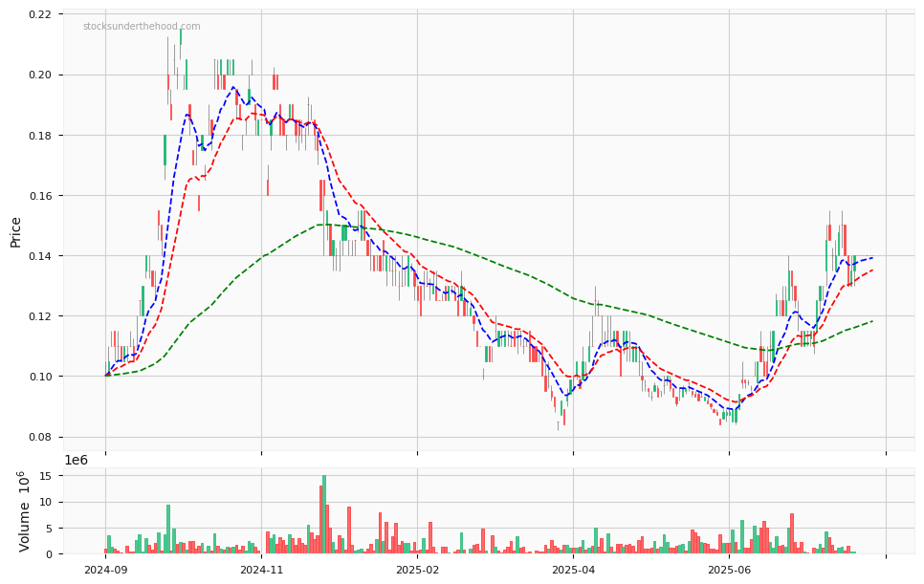
Task: Click the Price axis title
Action: (x=16, y=232)
